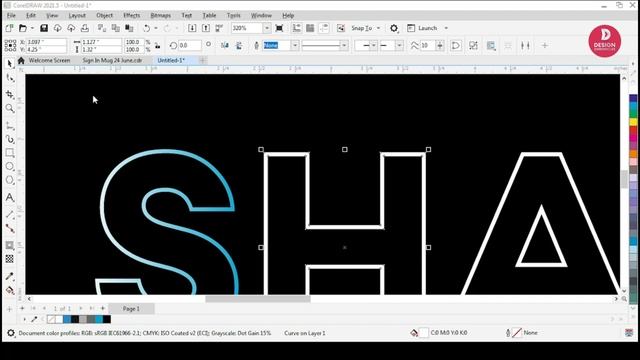Expand the Snap To dropdown
Image resolution: width=640 pixels, height=360 pixels.
pos(378,28)
